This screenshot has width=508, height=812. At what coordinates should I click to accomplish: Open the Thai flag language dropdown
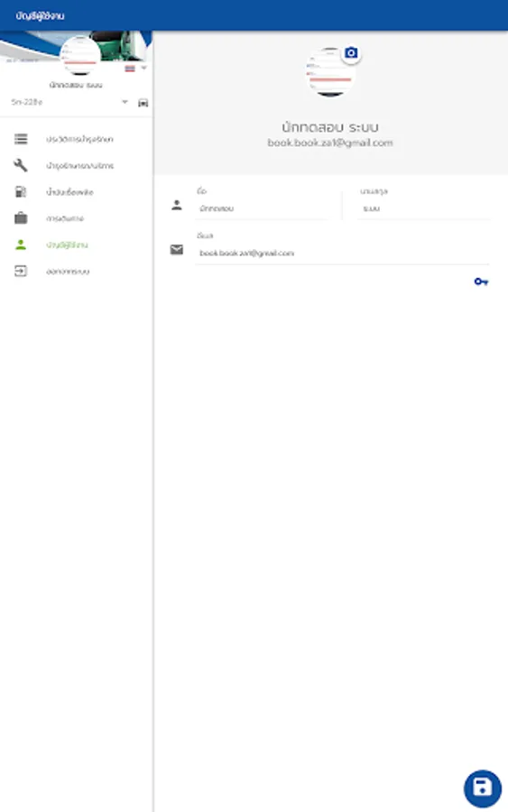(135, 69)
